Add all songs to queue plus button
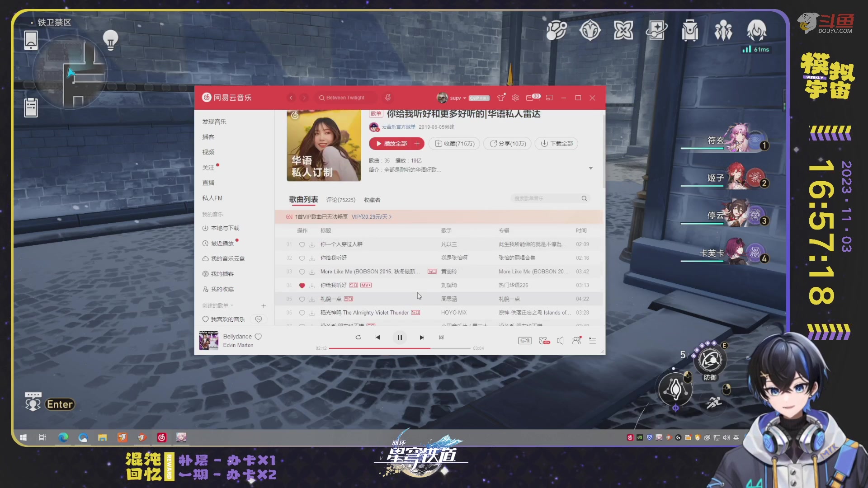 417,144
